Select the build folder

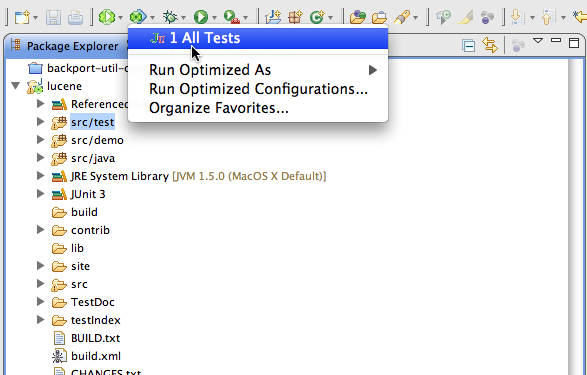[84, 212]
